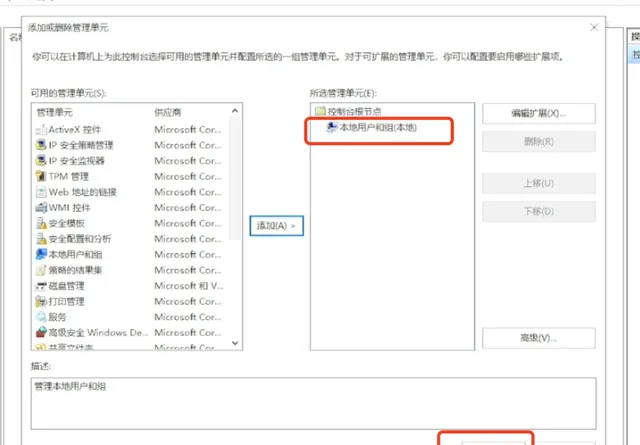
Task: Close the 添加或删除管理单元 dialog
Action: tap(594, 27)
